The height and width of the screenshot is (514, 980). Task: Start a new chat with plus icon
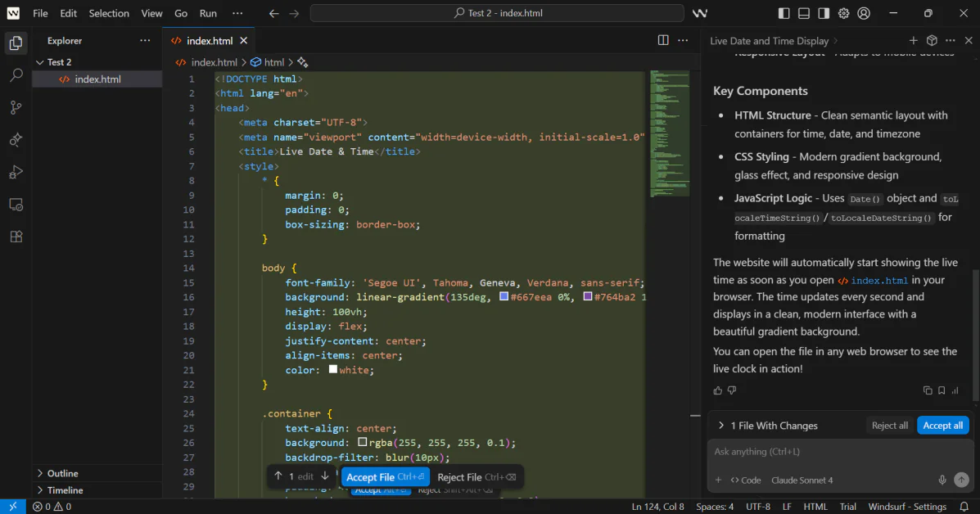click(914, 40)
